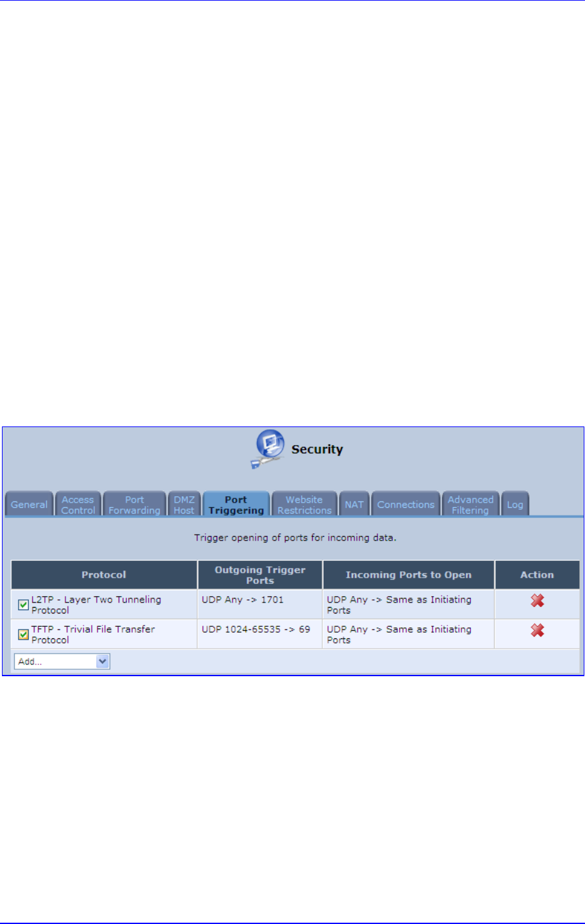Image resolution: width=585 pixels, height=924 pixels.
Task: Click the Port Triggering tab
Action: [236, 505]
